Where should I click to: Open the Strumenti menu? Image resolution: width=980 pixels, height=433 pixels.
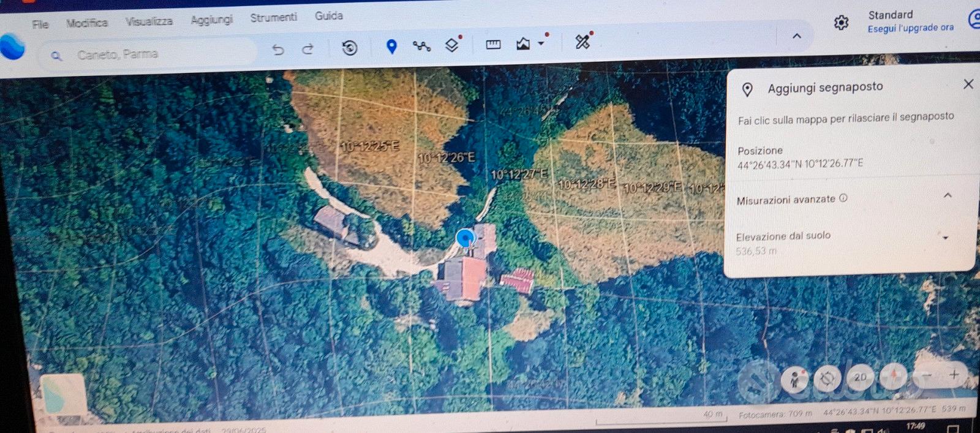pyautogui.click(x=273, y=18)
